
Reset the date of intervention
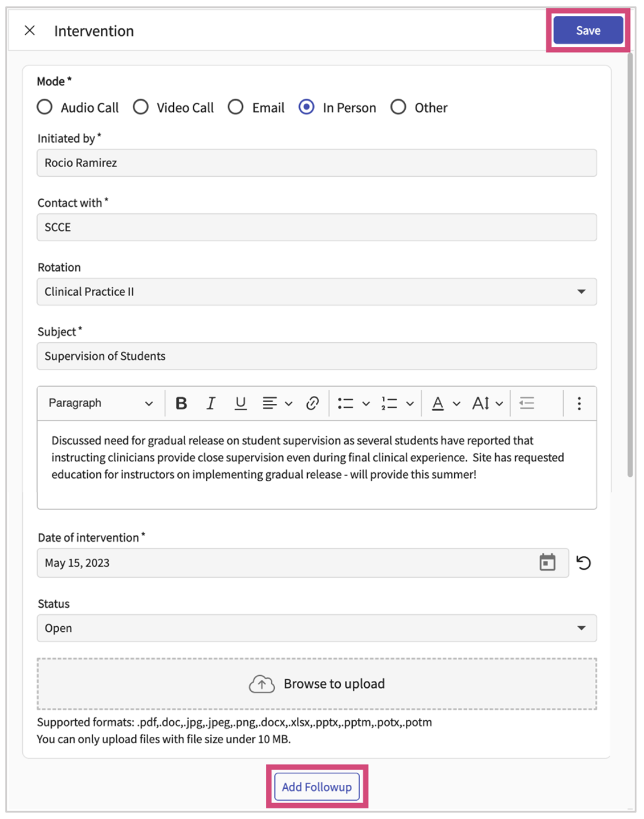click(x=584, y=563)
